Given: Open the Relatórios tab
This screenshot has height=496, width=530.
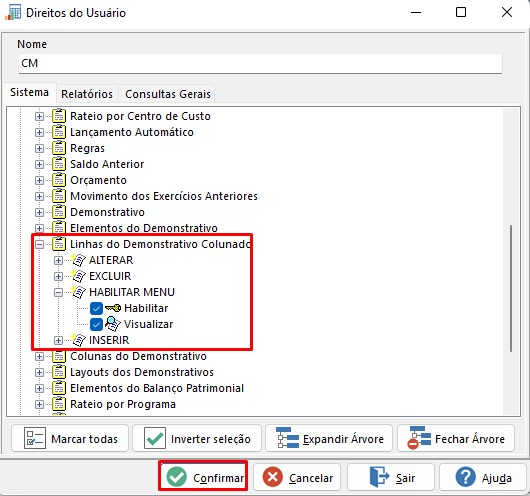Looking at the screenshot, I should (87, 94).
